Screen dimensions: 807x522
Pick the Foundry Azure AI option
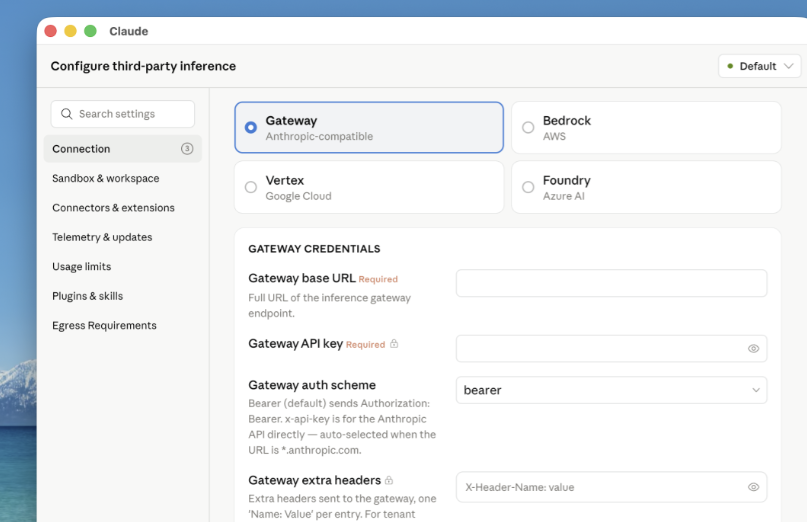[646, 187]
